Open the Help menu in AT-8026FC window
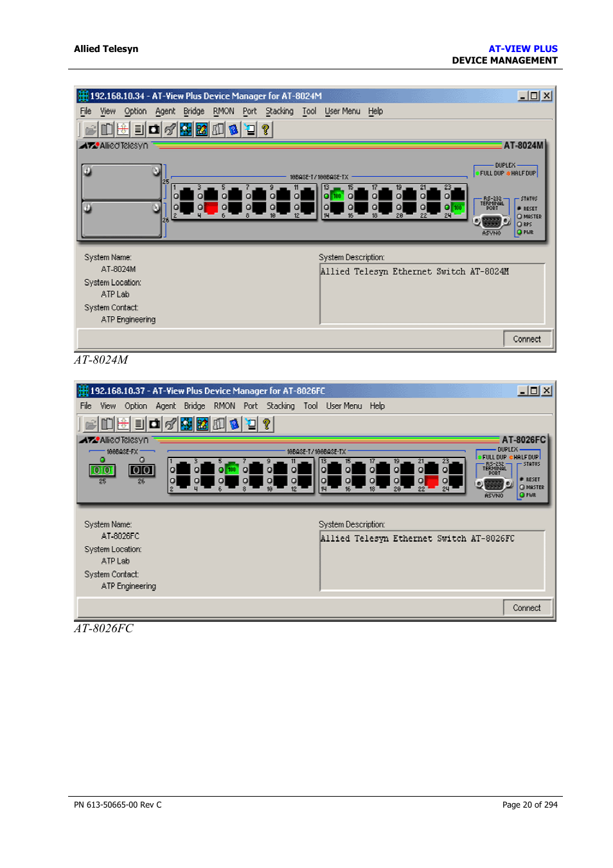This screenshot has width=613, height=868. click(x=377, y=406)
